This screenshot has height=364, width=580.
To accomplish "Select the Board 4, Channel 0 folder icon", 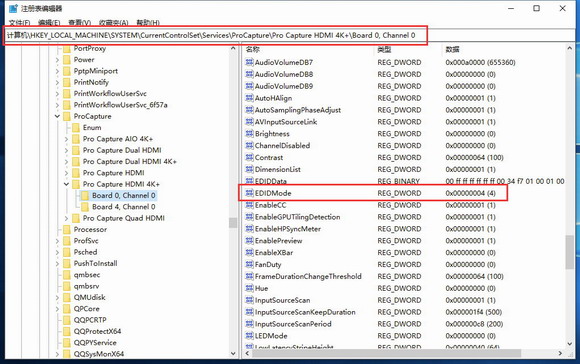I will 85,207.
